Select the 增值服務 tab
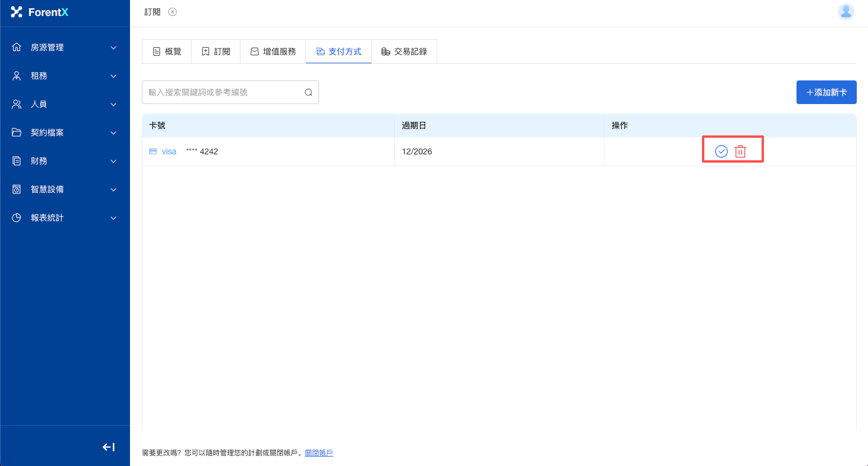Image resolution: width=868 pixels, height=466 pixels. 273,51
